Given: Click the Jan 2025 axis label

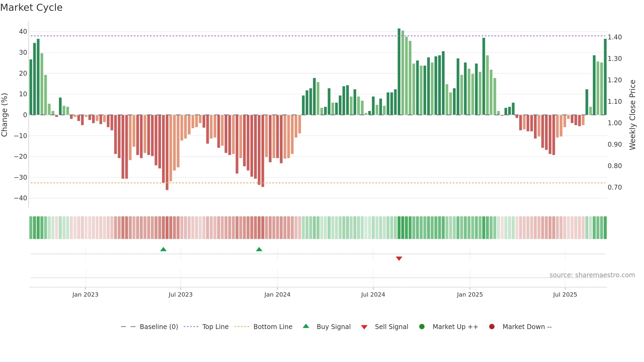Looking at the screenshot, I should [x=470, y=294].
